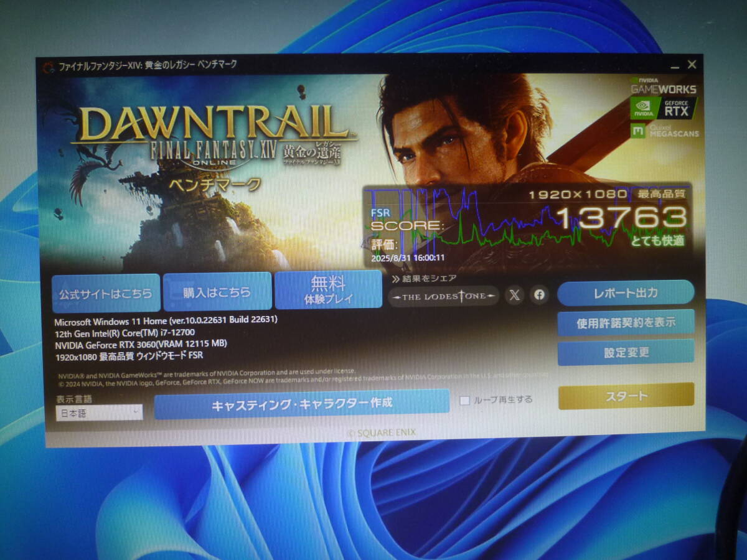The image size is (747, 560).
Task: Click the NVIDIA GeForce RTX 3060 info line
Action: [x=141, y=343]
